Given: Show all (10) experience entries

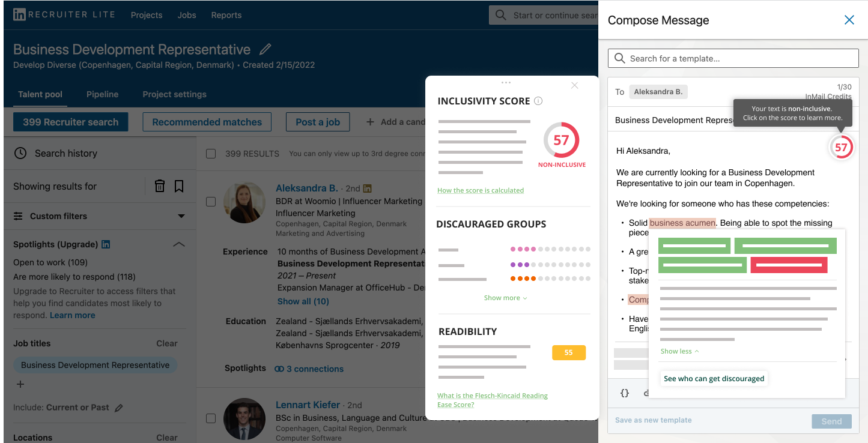Looking at the screenshot, I should (x=303, y=301).
